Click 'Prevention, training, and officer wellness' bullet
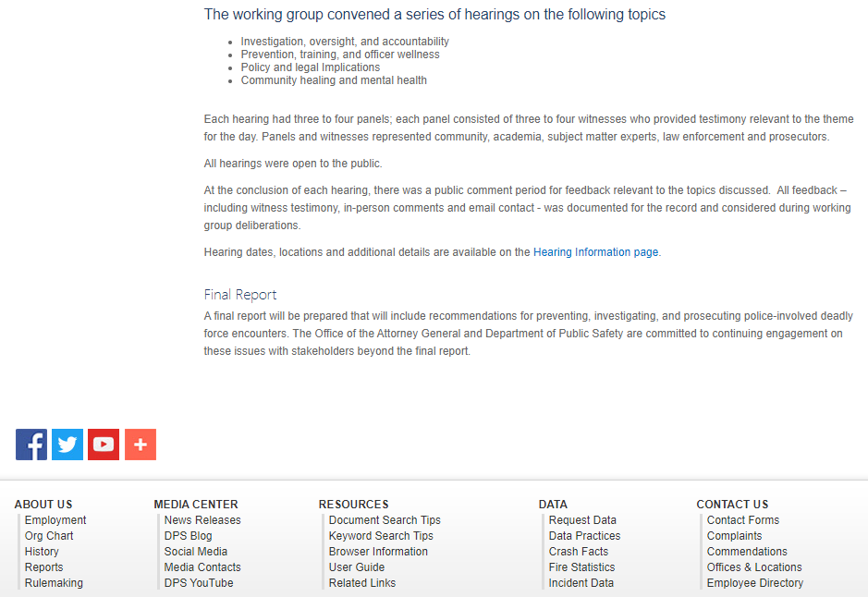The height and width of the screenshot is (597, 868). pyautogui.click(x=340, y=55)
